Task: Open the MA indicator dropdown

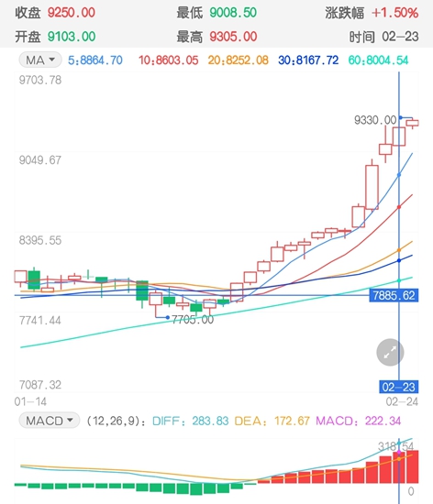Action: click(40, 60)
